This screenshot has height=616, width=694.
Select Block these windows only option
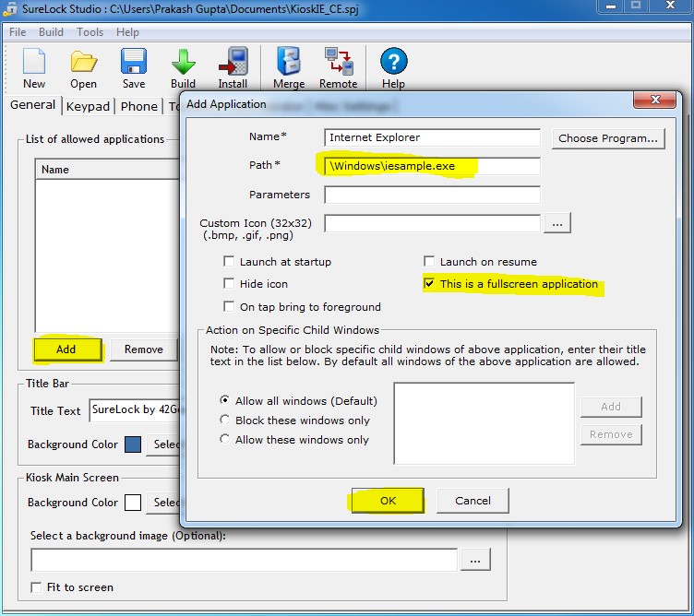point(225,421)
